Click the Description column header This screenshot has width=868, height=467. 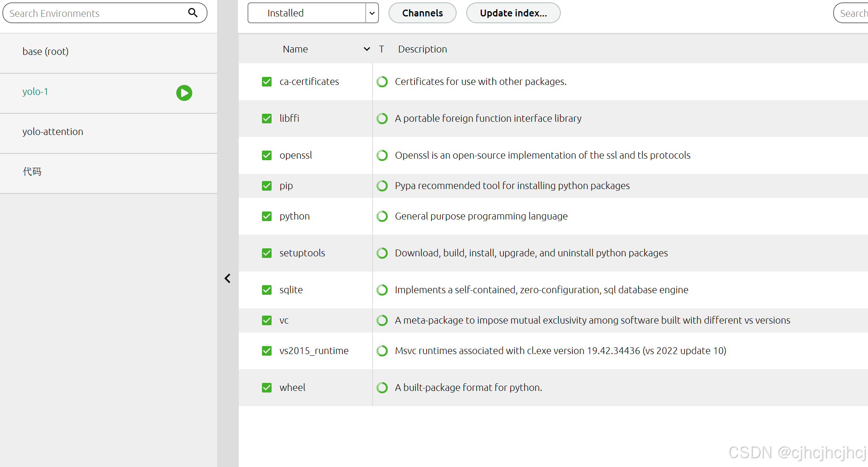click(422, 49)
